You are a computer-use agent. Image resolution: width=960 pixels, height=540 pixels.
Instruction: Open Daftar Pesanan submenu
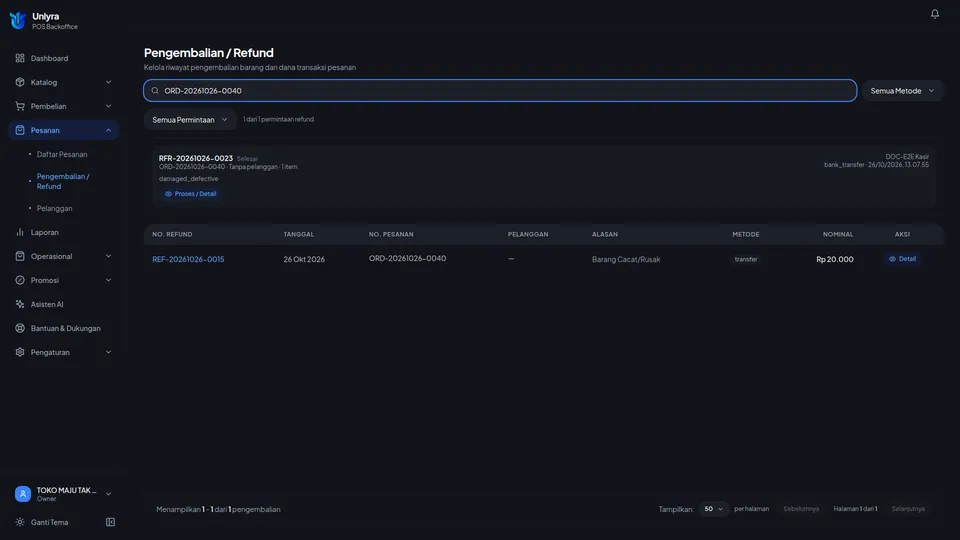[62, 154]
